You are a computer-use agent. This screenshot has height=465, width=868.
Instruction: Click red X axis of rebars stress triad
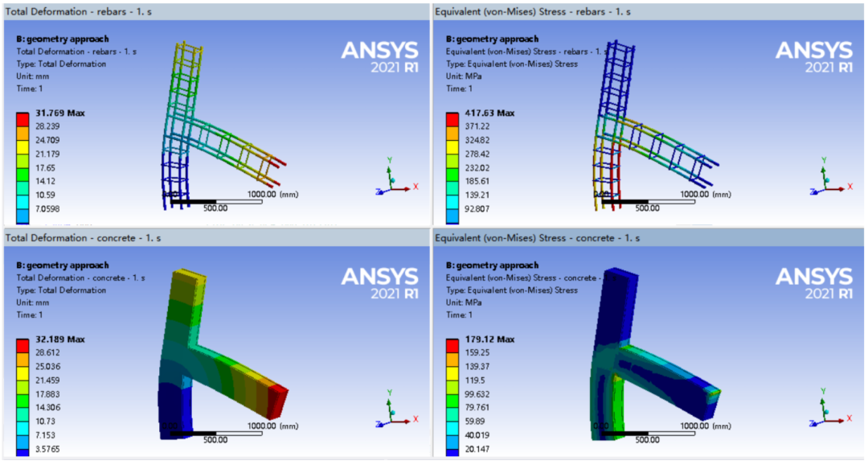point(837,188)
